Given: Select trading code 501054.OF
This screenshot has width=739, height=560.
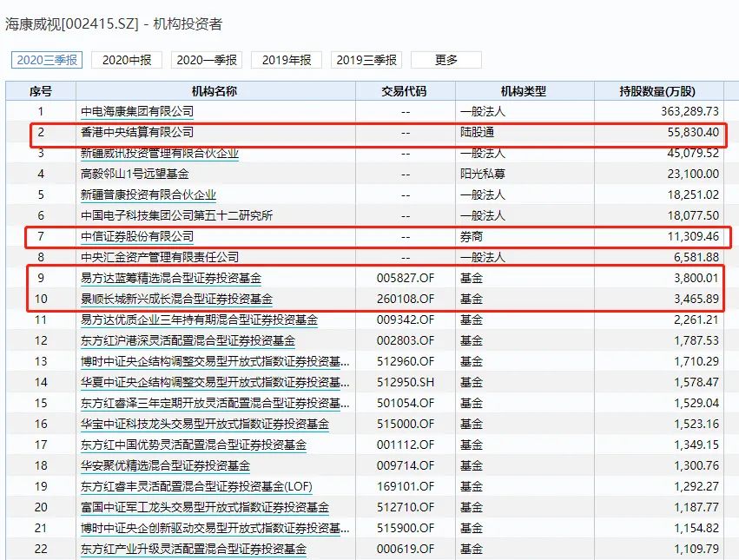Looking at the screenshot, I should point(406,403).
